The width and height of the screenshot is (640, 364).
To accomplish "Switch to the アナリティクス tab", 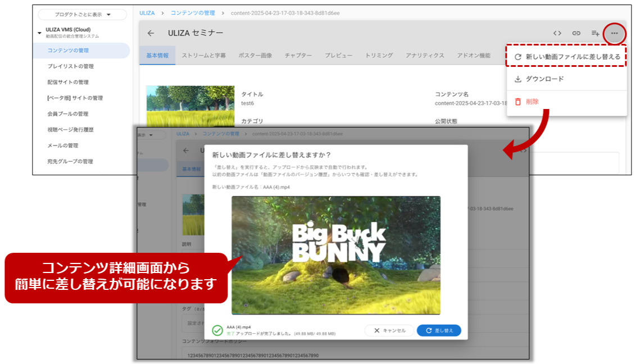I will tap(425, 56).
